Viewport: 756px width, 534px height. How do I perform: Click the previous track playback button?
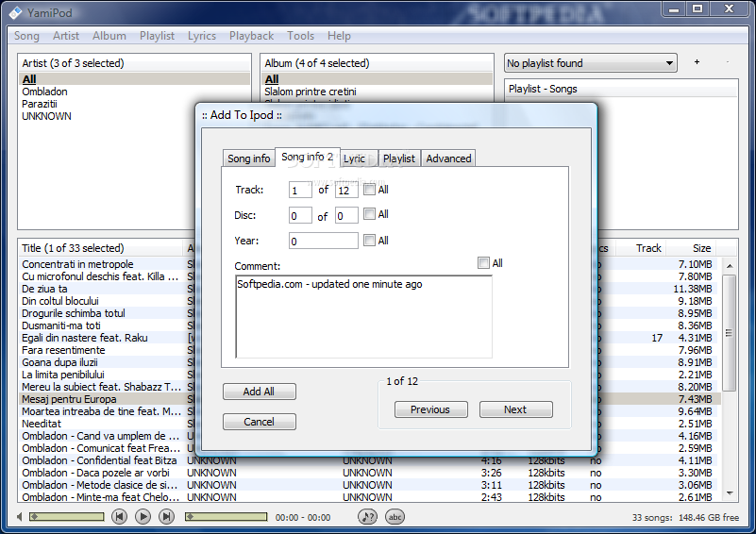[x=119, y=517]
